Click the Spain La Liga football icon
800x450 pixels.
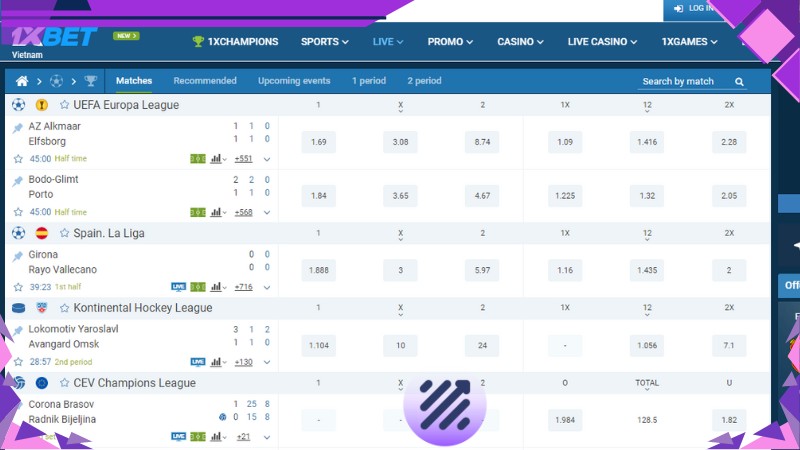tap(18, 233)
